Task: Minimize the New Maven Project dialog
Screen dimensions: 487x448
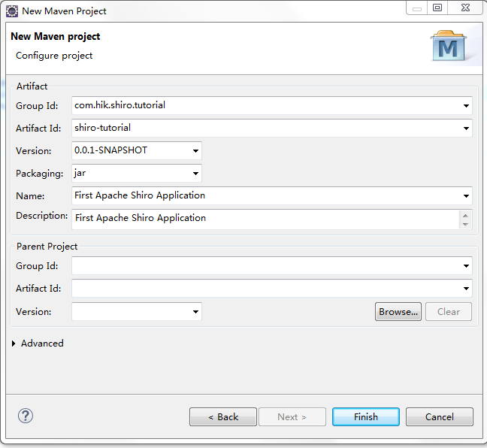Action: click(x=417, y=8)
